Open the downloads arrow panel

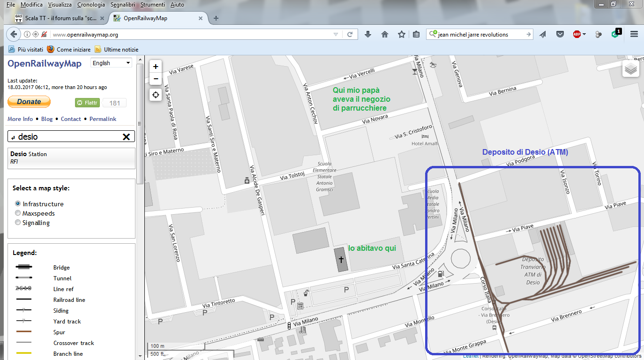click(x=368, y=34)
